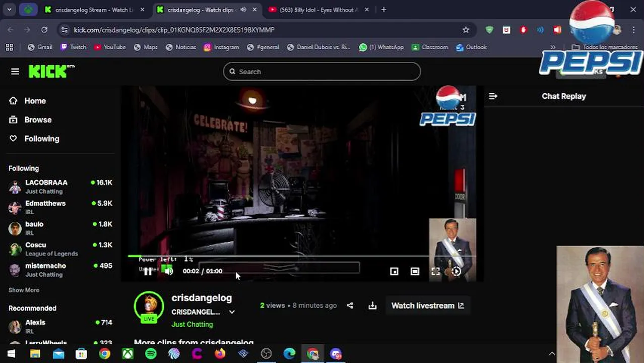644x363 pixels.
Task: Pause the clip playback
Action: click(x=148, y=271)
